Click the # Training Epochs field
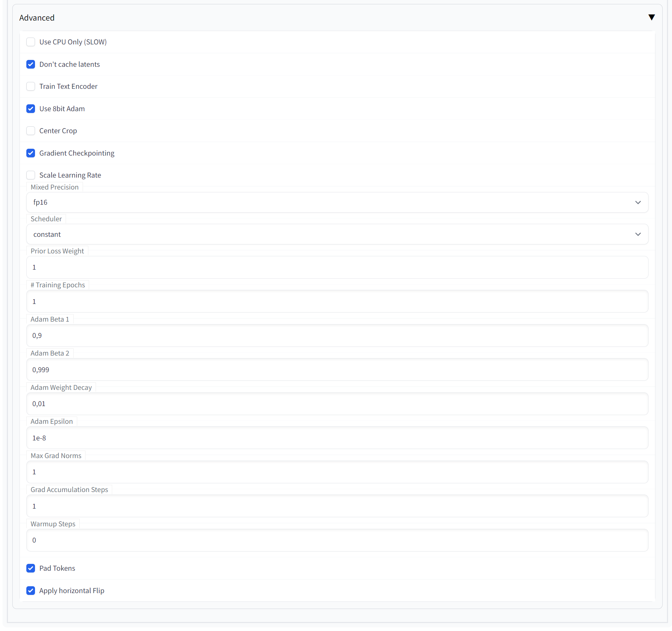672x631 pixels. [x=337, y=301]
